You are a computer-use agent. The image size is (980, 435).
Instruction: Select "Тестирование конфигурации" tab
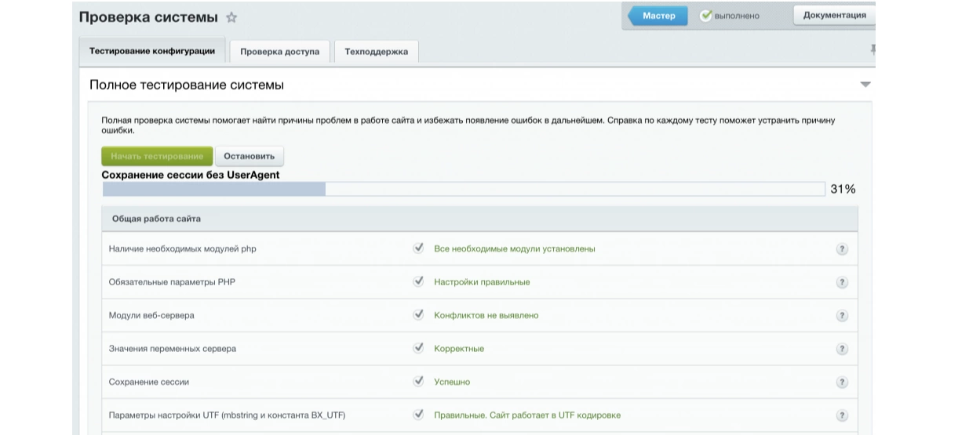pos(152,51)
